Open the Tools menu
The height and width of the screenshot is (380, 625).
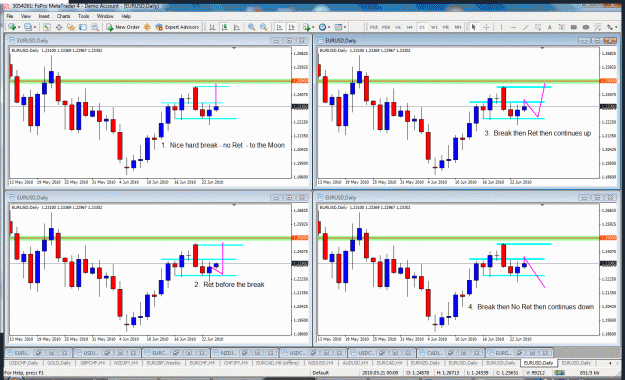click(83, 16)
